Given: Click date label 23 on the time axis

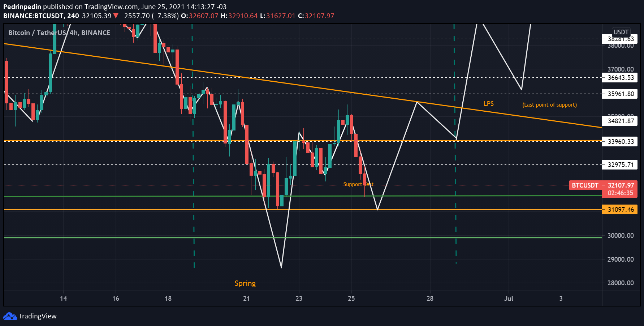Looking at the screenshot, I should tap(299, 299).
